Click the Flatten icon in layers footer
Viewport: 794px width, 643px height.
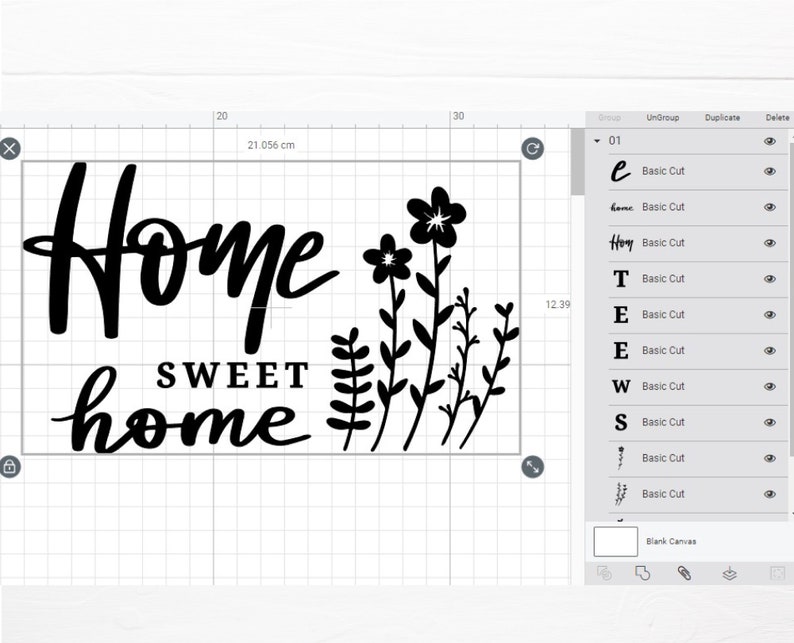coord(729,574)
